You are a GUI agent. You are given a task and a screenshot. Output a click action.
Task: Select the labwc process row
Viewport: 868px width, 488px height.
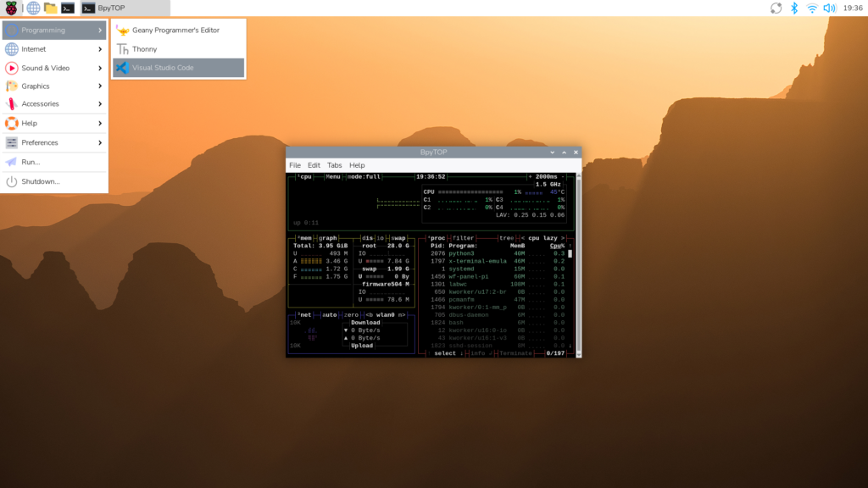pos(497,285)
